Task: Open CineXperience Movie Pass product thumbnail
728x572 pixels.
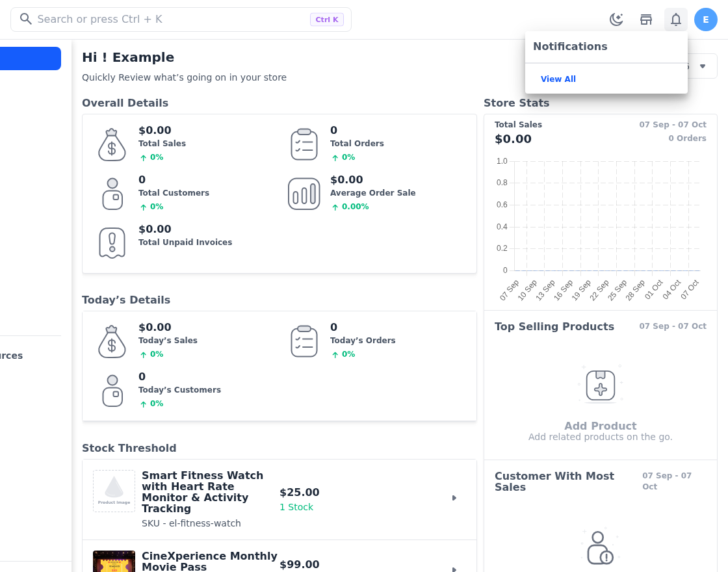Action: click(x=114, y=562)
